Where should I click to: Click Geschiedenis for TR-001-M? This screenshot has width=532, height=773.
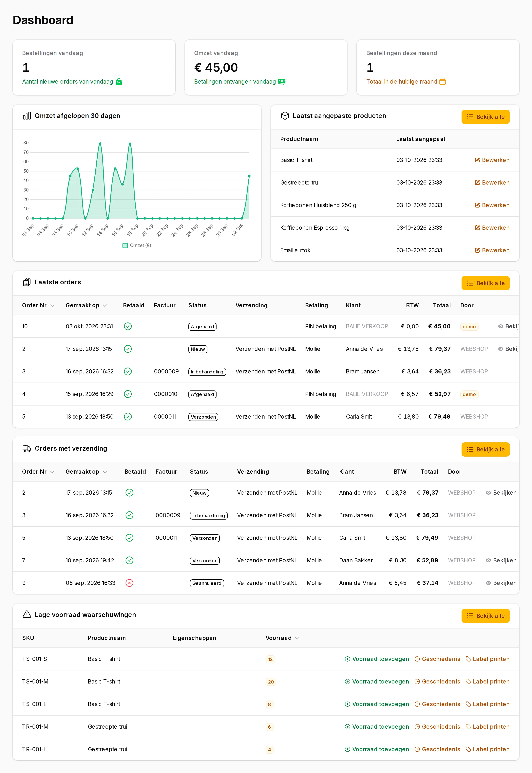[437, 727]
